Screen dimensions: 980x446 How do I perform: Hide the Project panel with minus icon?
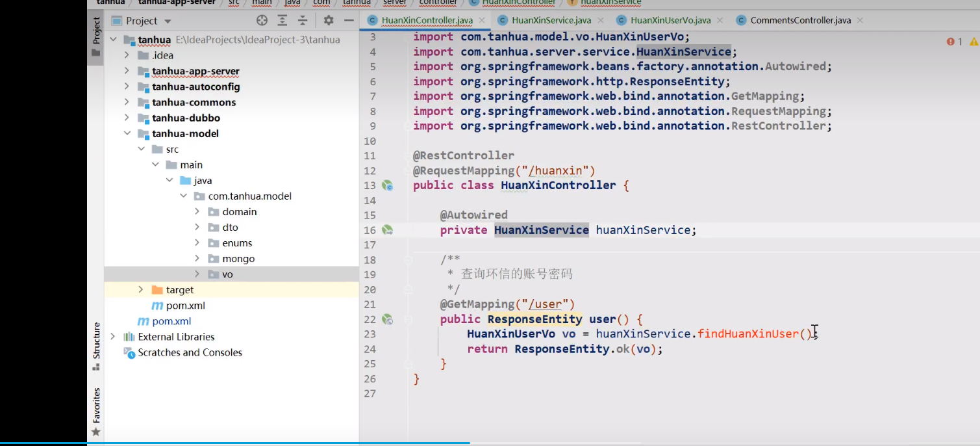pyautogui.click(x=349, y=21)
